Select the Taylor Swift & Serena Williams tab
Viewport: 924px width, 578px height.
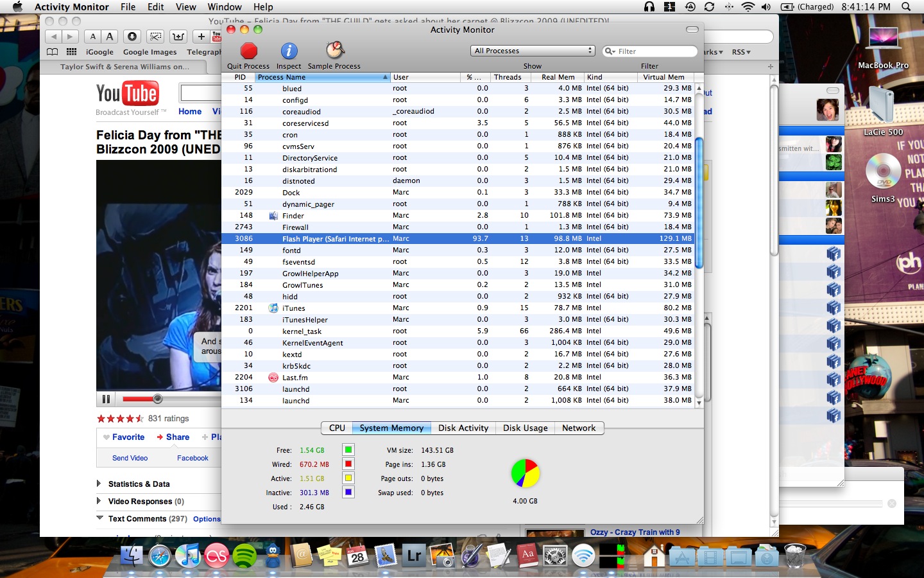pyautogui.click(x=124, y=66)
